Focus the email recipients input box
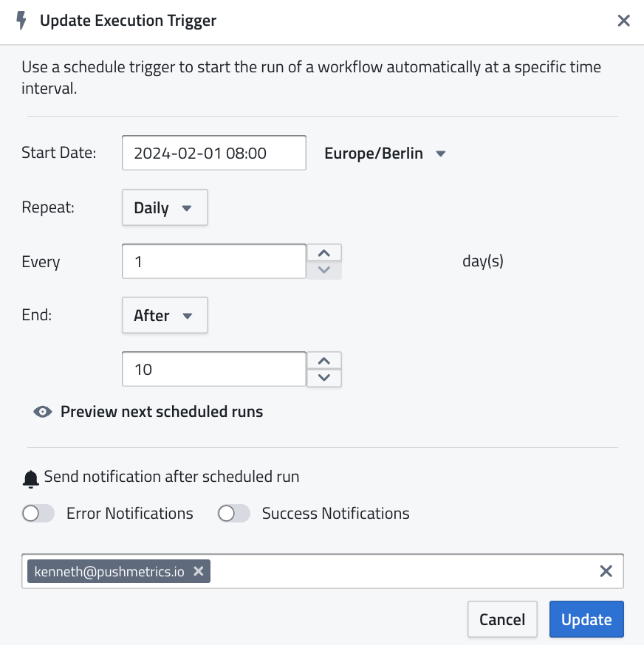 399,571
